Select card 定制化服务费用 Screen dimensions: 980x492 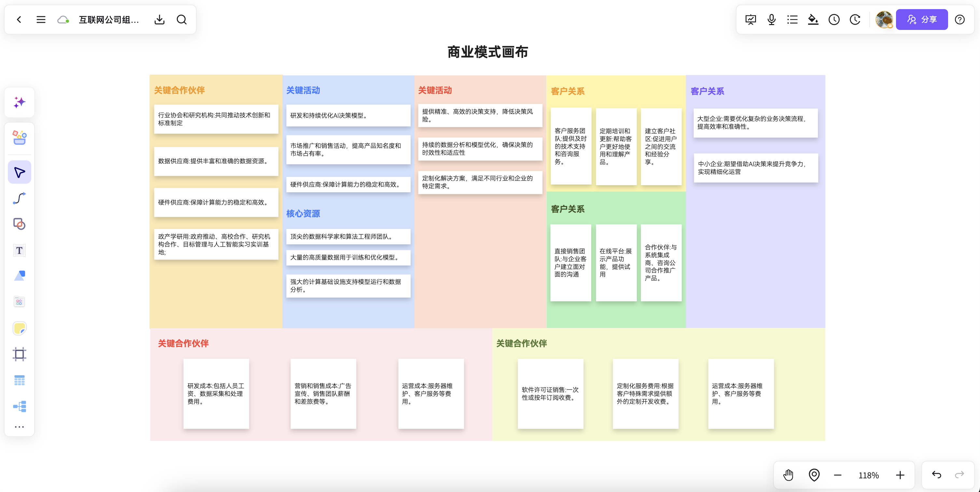(645, 393)
